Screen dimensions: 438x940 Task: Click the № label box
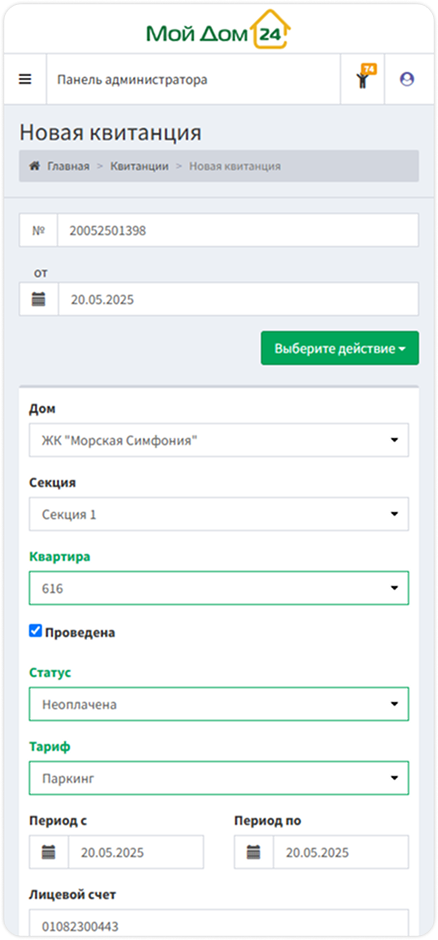coord(38,230)
